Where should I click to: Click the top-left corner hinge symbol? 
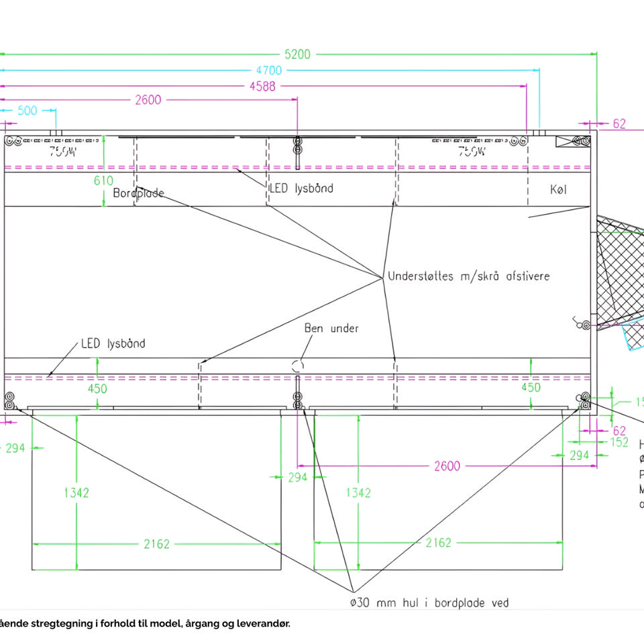[x=11, y=142]
